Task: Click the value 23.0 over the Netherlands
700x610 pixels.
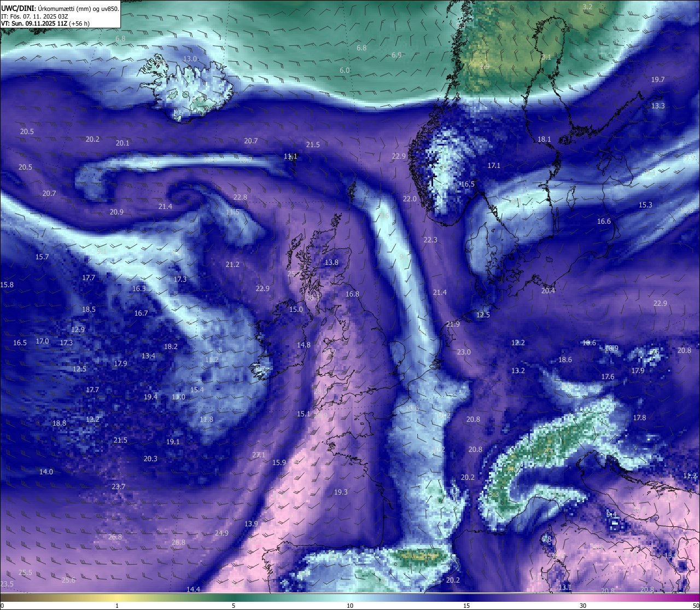Action: tap(464, 352)
